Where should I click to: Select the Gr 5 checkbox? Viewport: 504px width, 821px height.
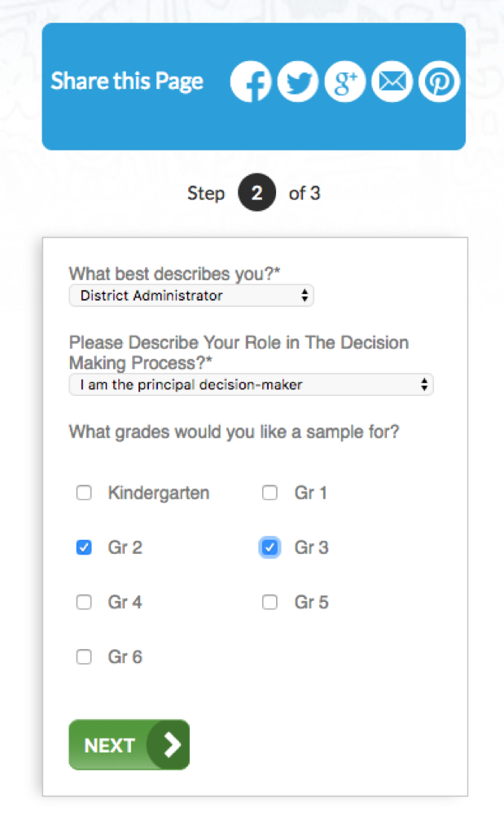coord(270,603)
